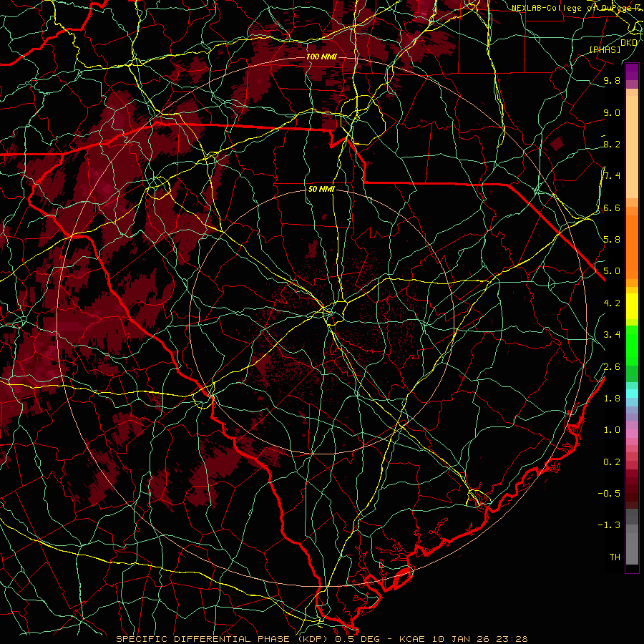644x644 pixels.
Task: Click the 3.4 legend value
Action: coord(612,335)
